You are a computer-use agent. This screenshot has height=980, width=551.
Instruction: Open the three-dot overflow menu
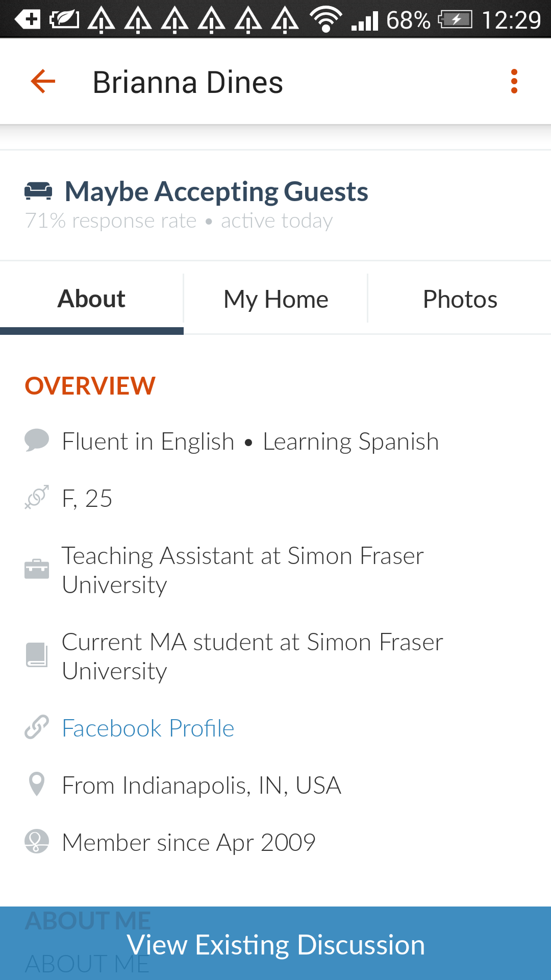click(514, 81)
